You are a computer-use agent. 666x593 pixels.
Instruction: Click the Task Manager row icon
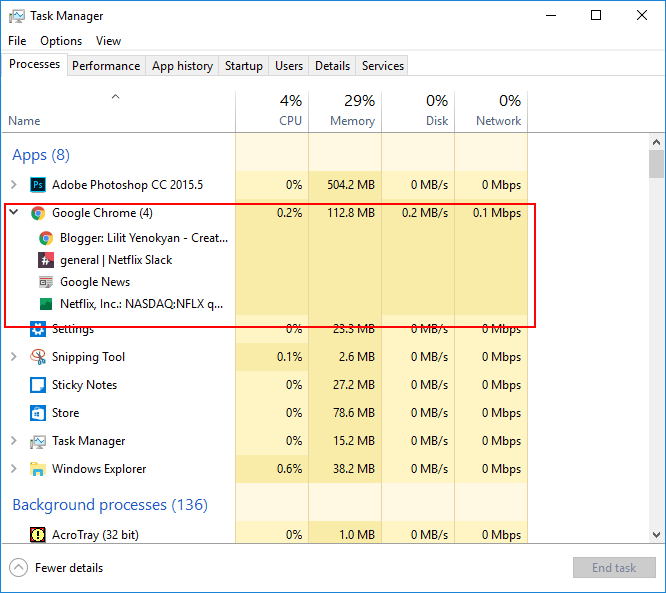[x=38, y=441]
